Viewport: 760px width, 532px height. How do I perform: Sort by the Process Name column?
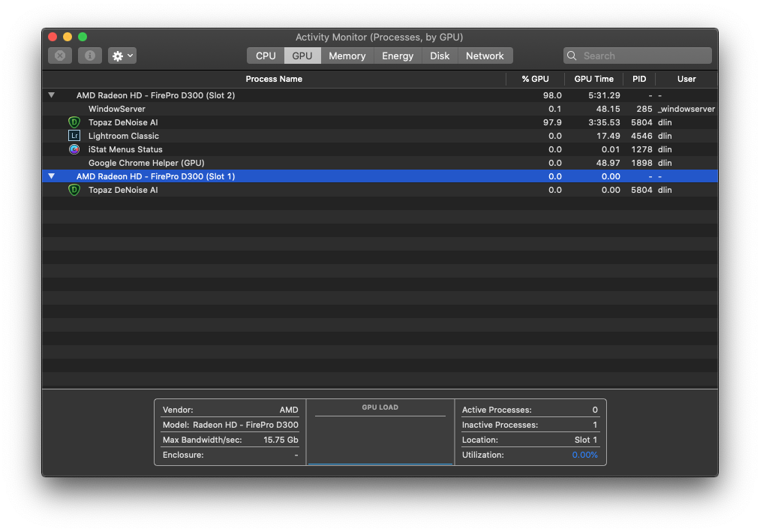tap(274, 79)
